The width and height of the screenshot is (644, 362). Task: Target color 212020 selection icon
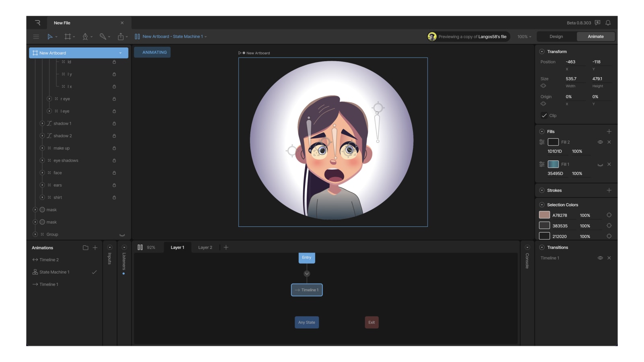click(x=609, y=236)
